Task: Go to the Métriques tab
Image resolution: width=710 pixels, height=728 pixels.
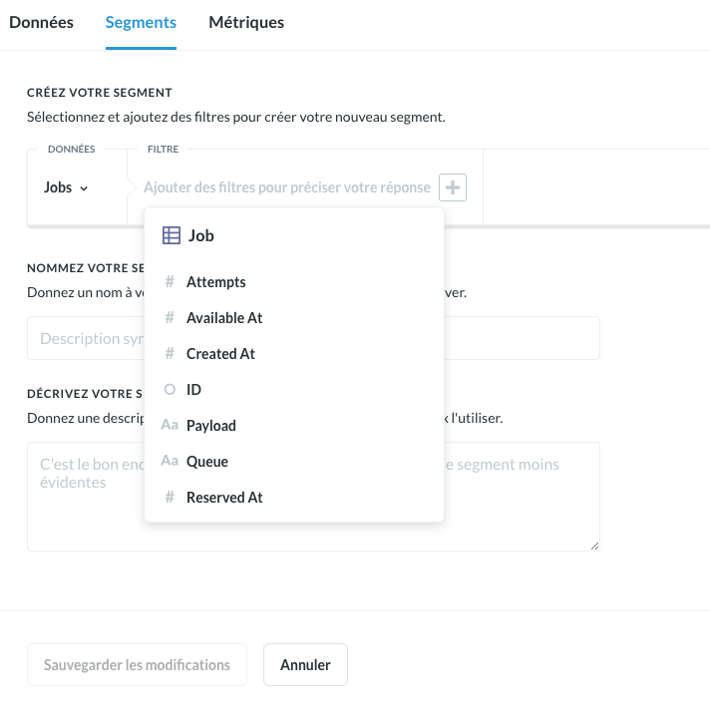Action: [x=246, y=22]
